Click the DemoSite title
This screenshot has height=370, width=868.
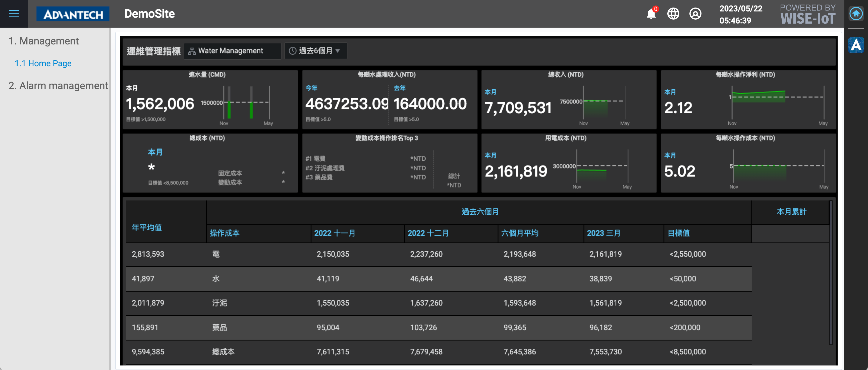coord(149,14)
